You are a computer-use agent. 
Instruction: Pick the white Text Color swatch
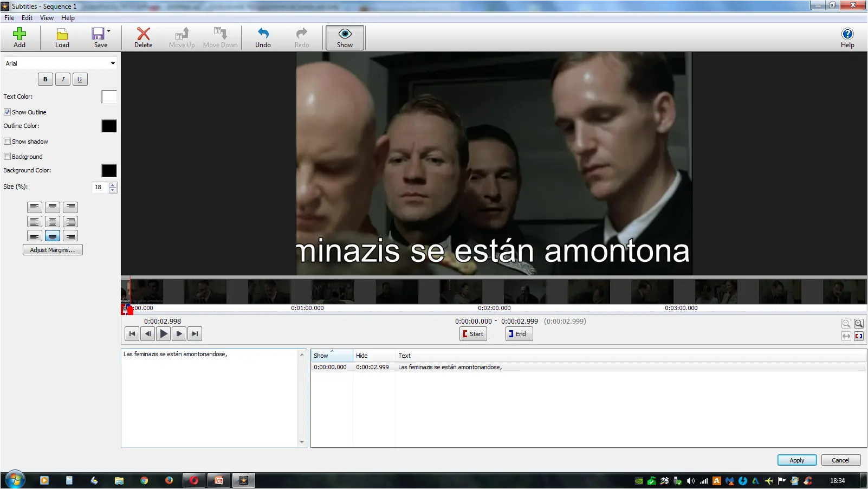(109, 97)
